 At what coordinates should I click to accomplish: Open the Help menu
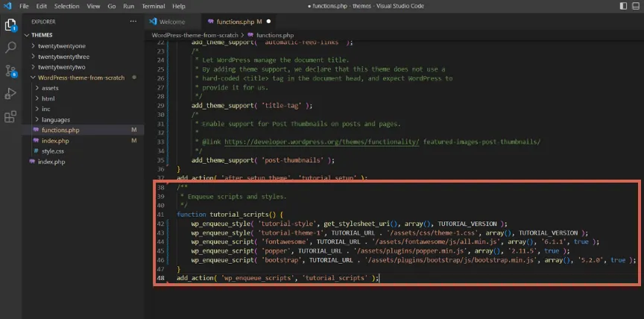coord(179,6)
